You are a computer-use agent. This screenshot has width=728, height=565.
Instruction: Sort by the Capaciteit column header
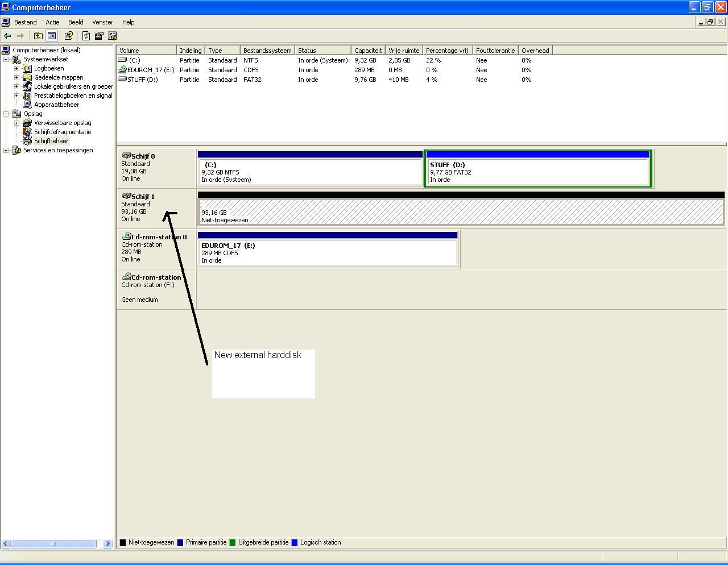coord(368,50)
